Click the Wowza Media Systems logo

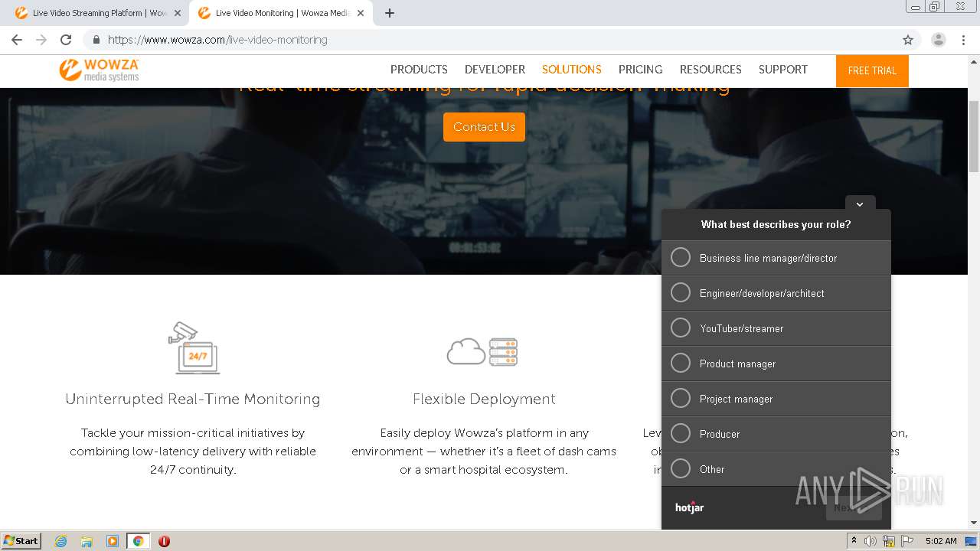(x=100, y=70)
